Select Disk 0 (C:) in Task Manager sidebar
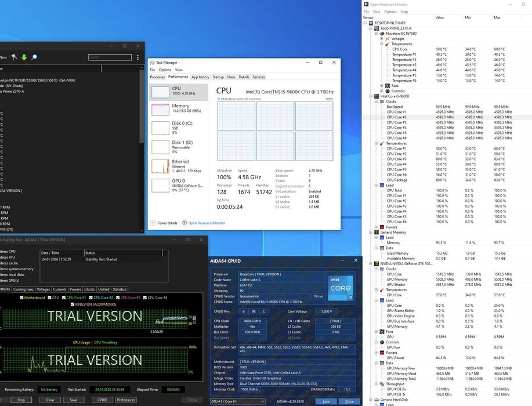The height and width of the screenshot is (406, 532). click(179, 128)
